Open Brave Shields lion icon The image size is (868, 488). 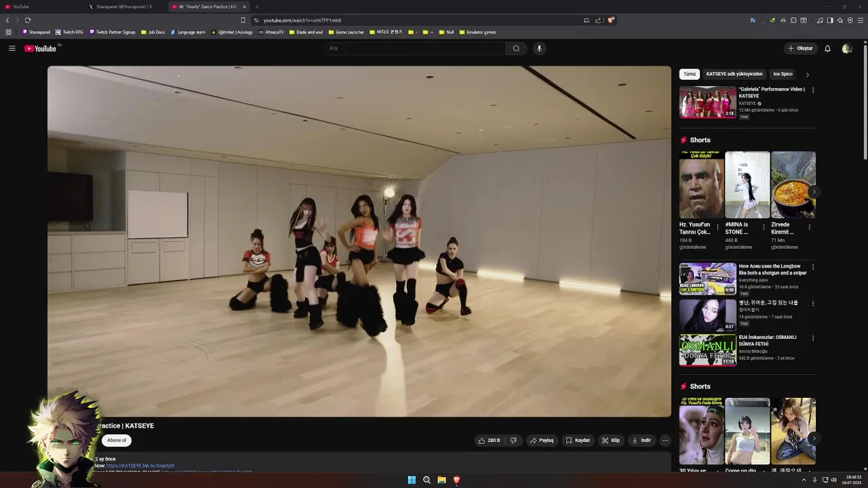[611, 20]
